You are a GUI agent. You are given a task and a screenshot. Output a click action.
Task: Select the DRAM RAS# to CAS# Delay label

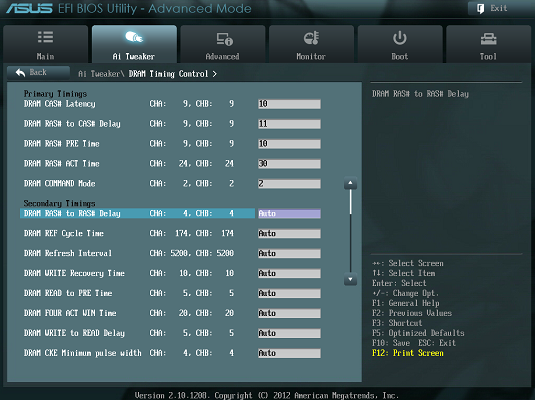(72, 124)
